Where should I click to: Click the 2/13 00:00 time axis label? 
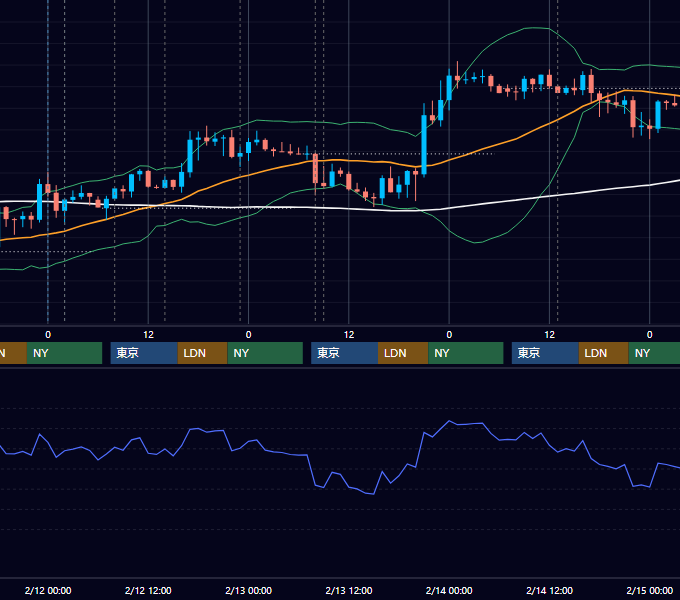(248, 590)
